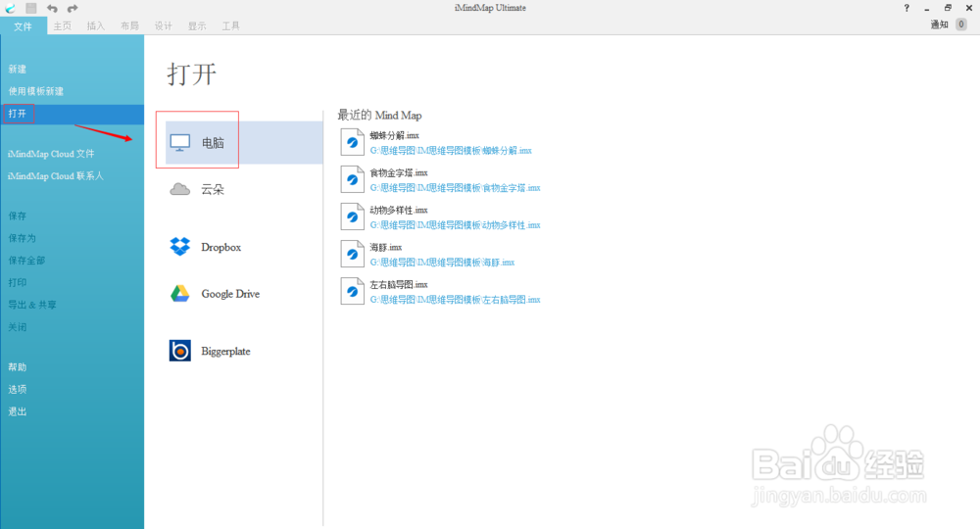Click the Dropbox location label
Screen dimensions: 980x529
220,247
